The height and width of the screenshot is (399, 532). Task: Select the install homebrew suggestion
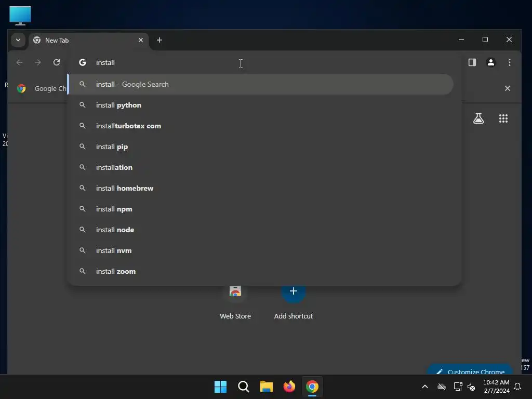tap(261, 188)
